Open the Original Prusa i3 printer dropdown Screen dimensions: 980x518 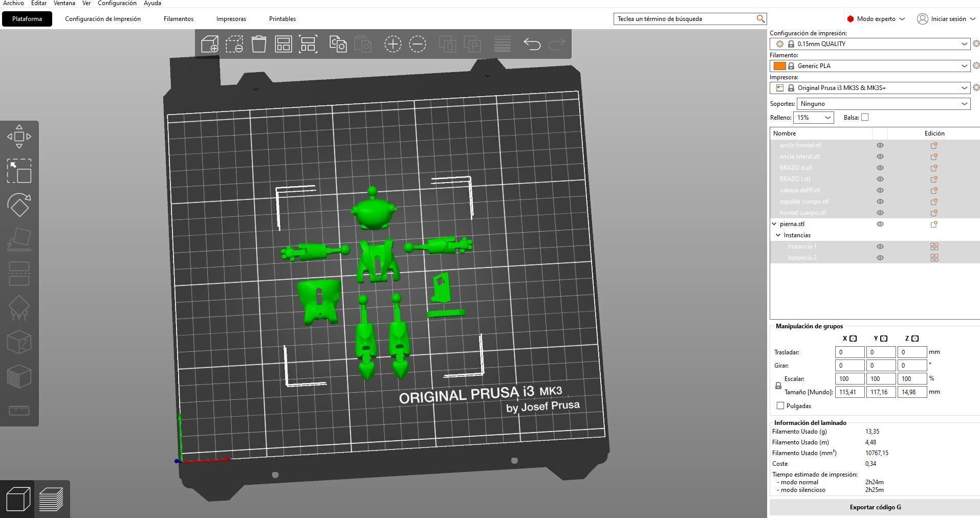[870, 88]
